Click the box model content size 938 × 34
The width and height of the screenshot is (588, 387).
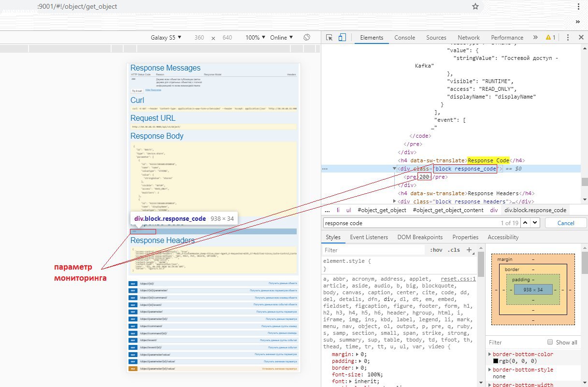(x=533, y=289)
